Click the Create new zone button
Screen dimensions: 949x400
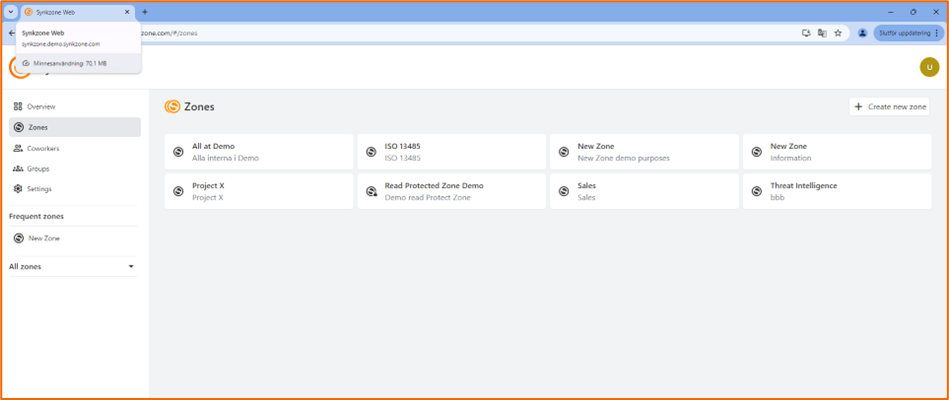[889, 106]
